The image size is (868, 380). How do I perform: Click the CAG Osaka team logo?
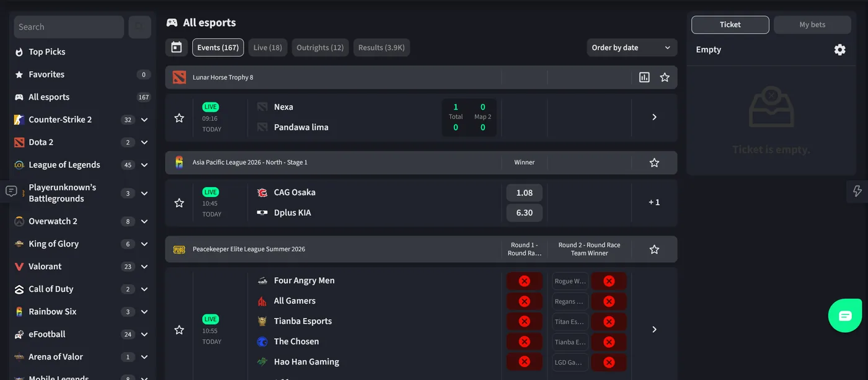[x=262, y=192]
